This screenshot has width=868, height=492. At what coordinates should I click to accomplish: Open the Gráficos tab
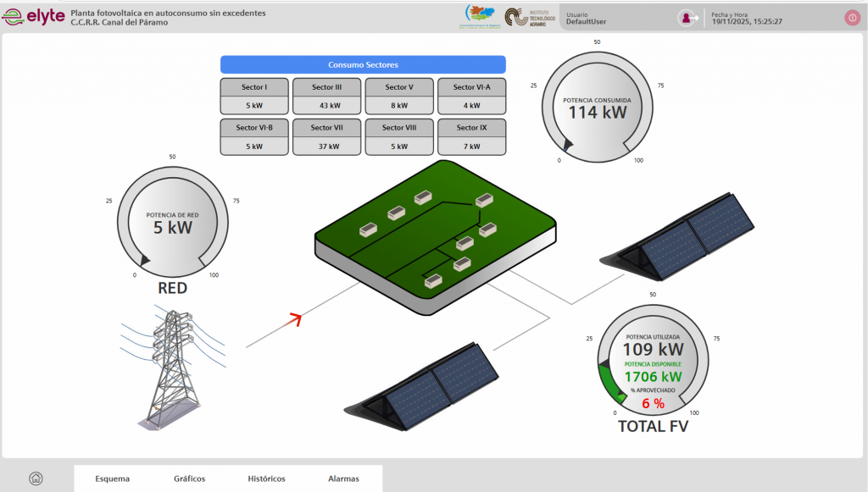click(189, 478)
